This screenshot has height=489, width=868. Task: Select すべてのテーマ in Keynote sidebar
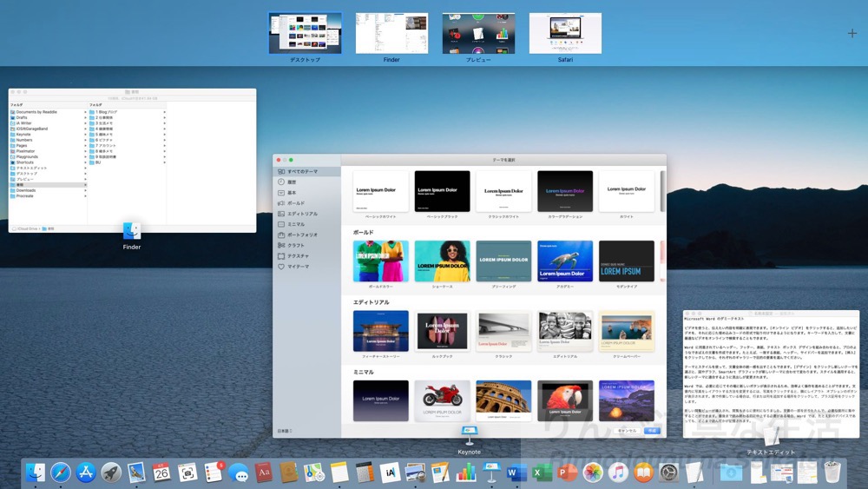(x=306, y=172)
